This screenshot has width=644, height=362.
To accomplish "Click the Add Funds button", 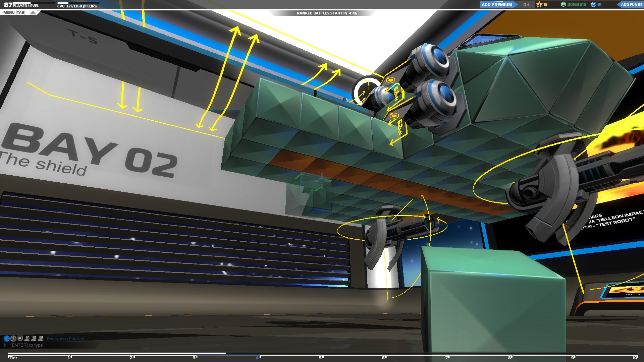I will tap(631, 5).
